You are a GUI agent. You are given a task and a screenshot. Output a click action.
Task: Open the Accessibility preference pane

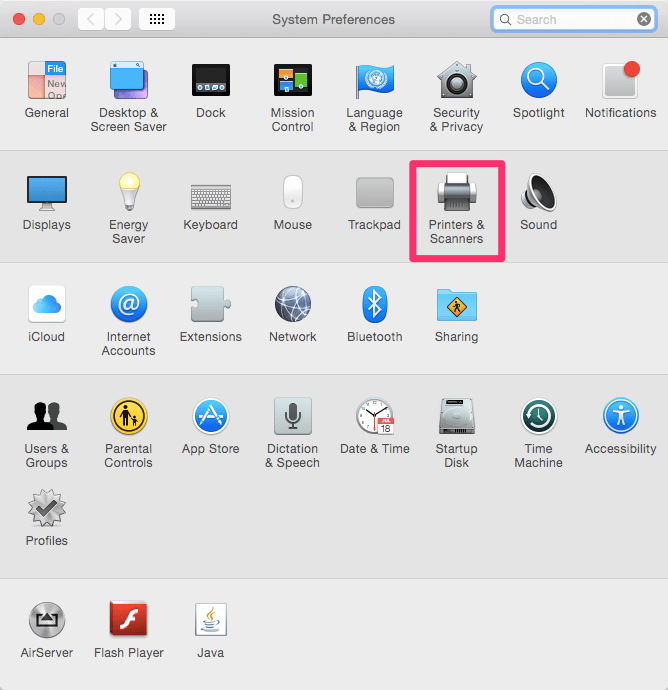(620, 418)
